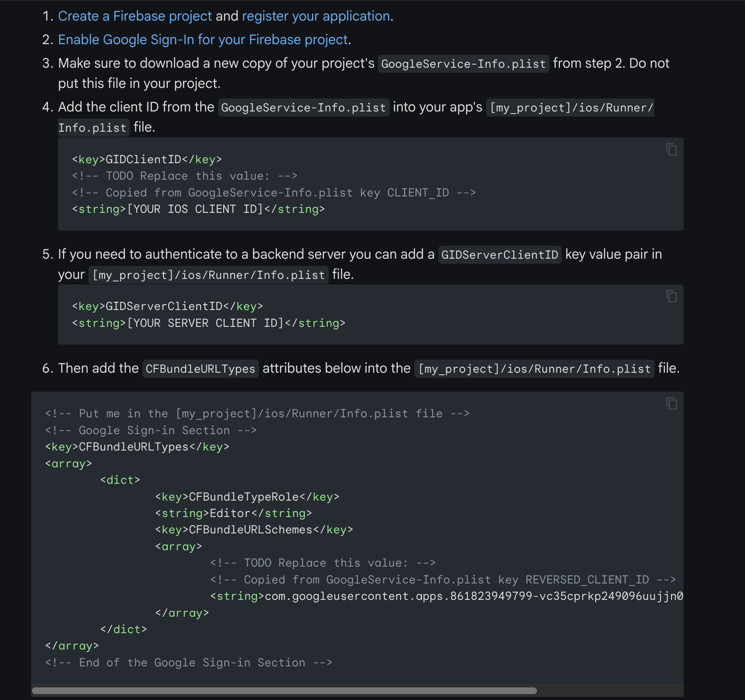Click the GIDServerClientID inline code in step 5
The height and width of the screenshot is (700, 745).
(499, 255)
